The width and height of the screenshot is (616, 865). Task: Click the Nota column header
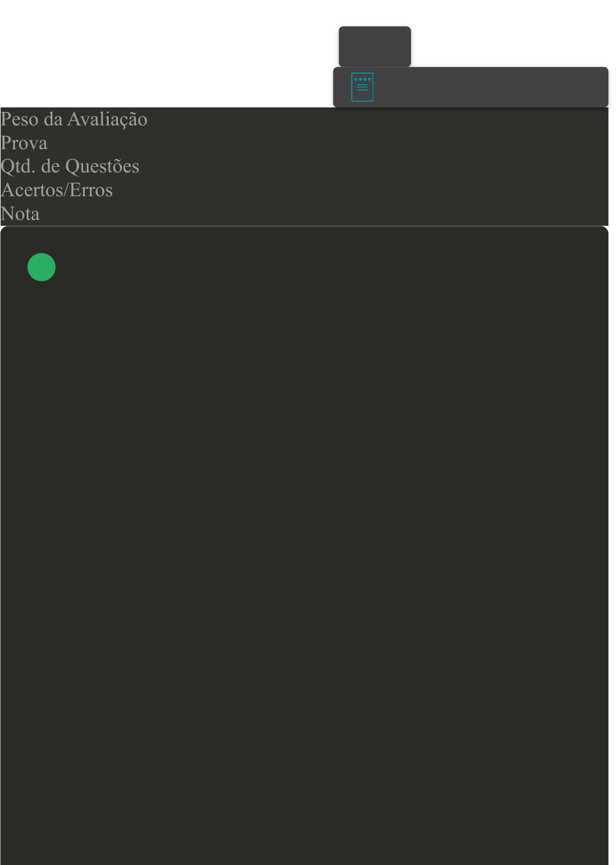[20, 214]
